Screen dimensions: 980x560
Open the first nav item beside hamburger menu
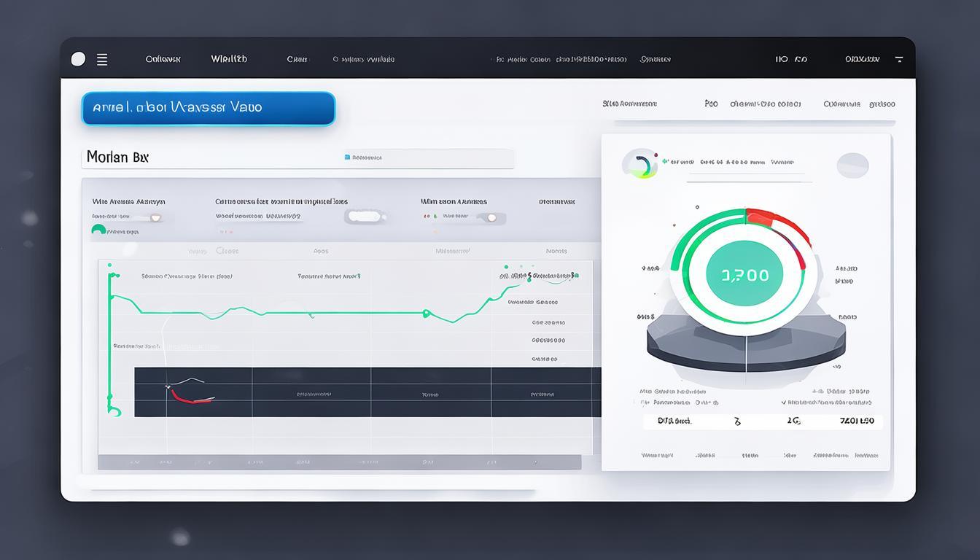[163, 59]
